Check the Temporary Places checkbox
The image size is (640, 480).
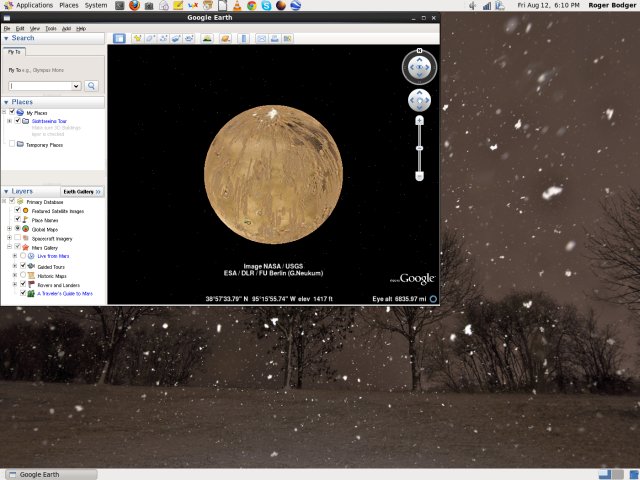(12, 144)
